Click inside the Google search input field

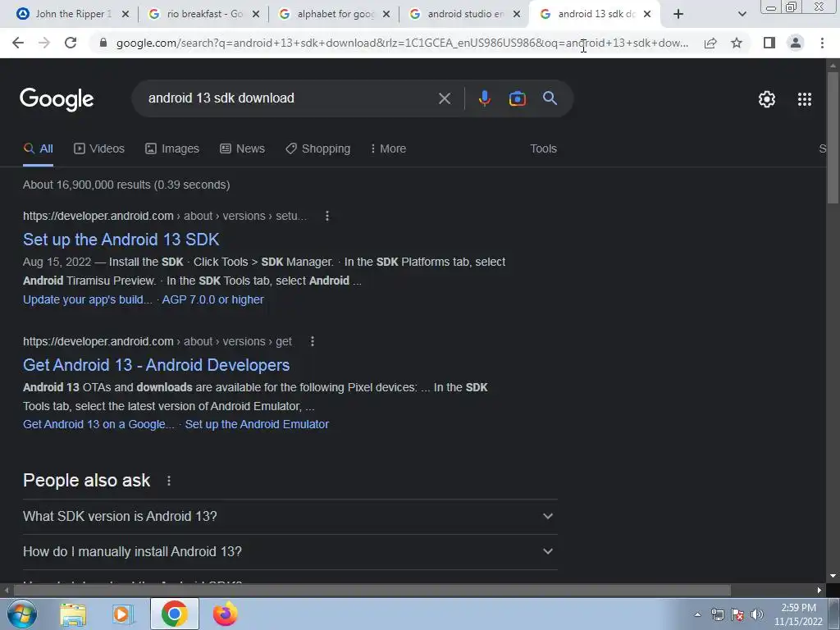pos(290,98)
